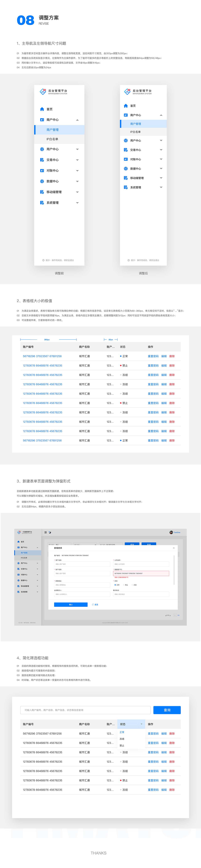This screenshot has height=868, width=201.
Task: Select the 正常 radio button in 新增表单
Action: click(x=115, y=585)
